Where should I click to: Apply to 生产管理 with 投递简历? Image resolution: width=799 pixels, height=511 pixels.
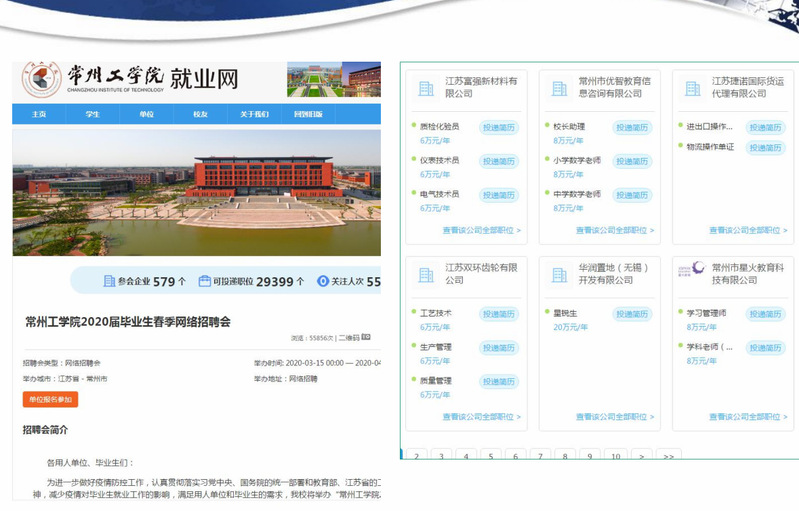pyautogui.click(x=499, y=348)
